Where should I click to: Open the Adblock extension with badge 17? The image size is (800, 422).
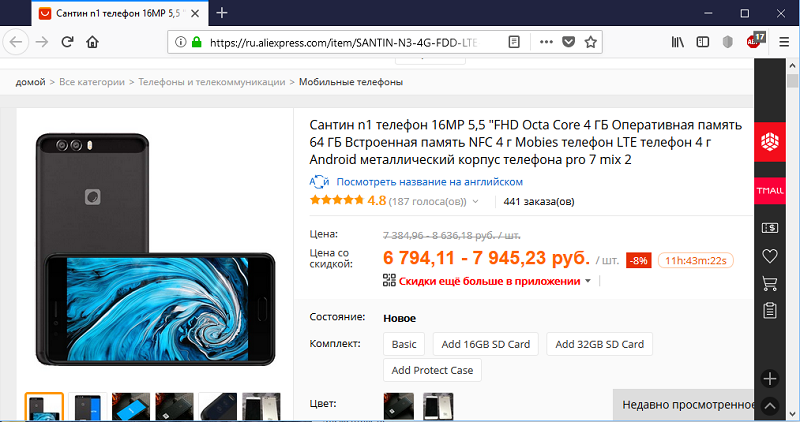pyautogui.click(x=755, y=41)
